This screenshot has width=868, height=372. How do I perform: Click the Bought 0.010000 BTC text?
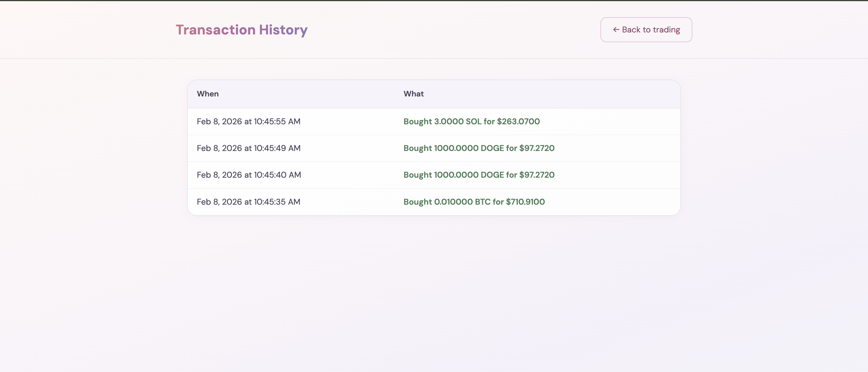[447, 202]
